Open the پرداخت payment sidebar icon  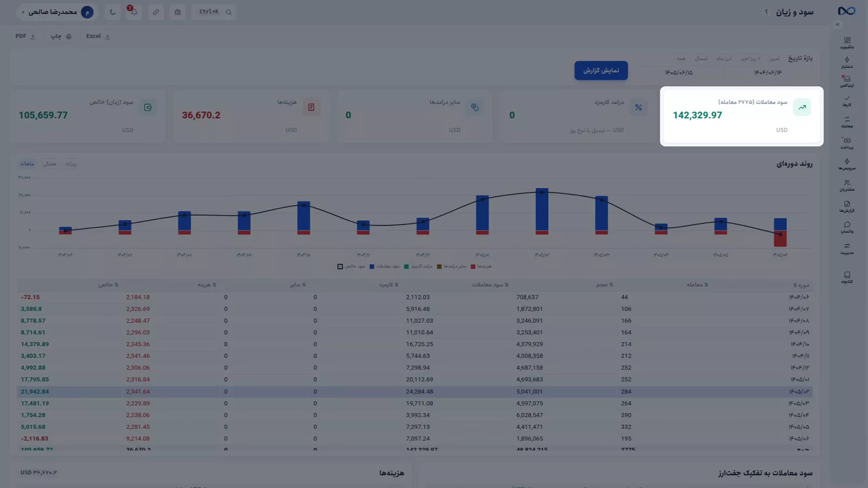point(847,143)
